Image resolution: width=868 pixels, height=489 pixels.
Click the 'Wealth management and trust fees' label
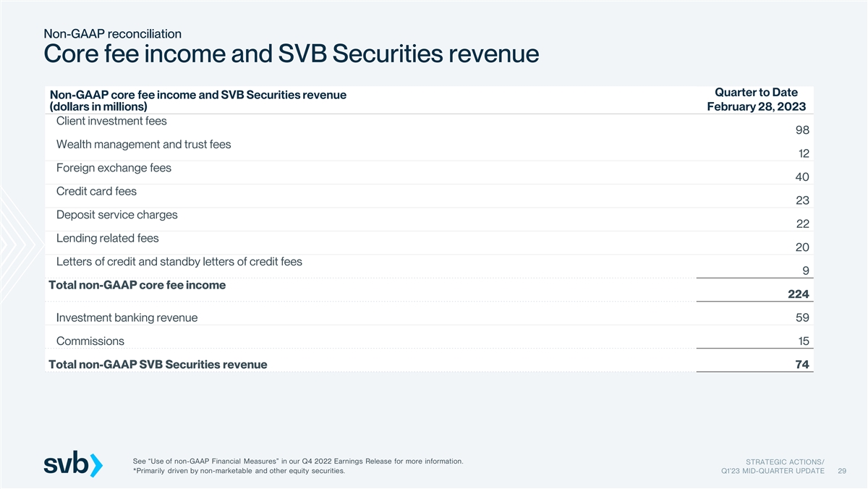tap(143, 144)
